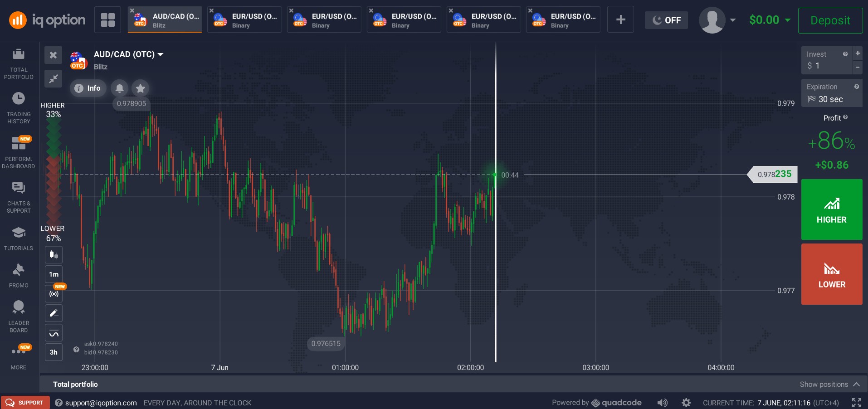Open balance $0.00 dropdown
The image size is (868, 409).
(770, 20)
